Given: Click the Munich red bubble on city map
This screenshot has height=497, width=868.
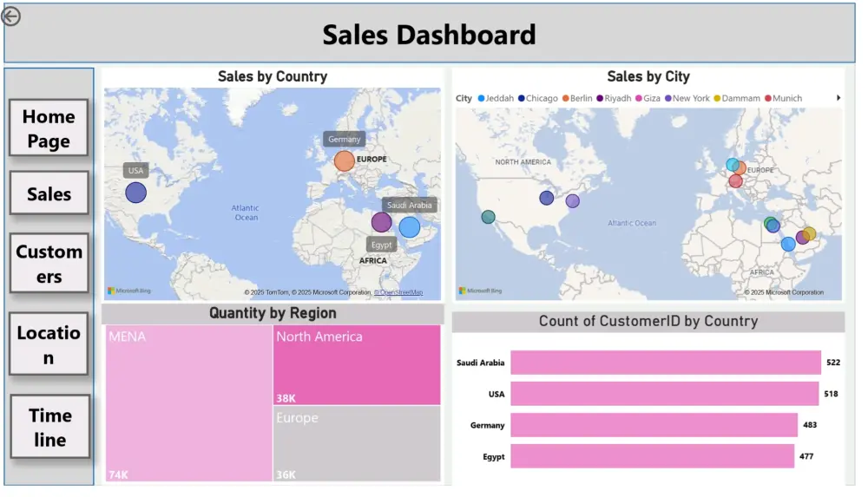Looking at the screenshot, I should click(735, 180).
